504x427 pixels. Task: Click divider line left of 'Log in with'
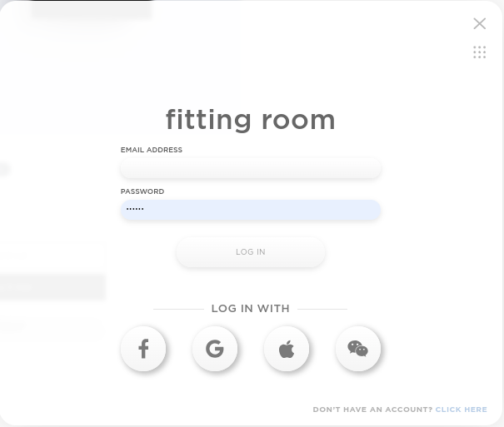[178, 309]
